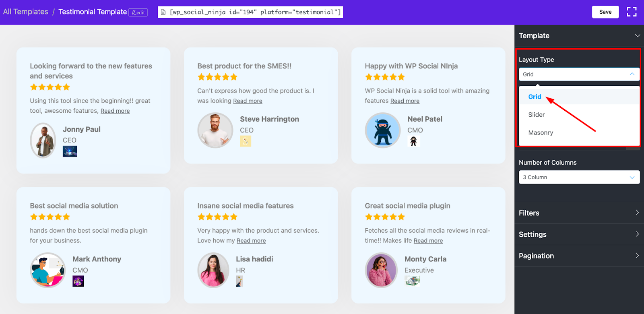Image resolution: width=644 pixels, height=314 pixels.
Task: Click Jonny Paul's company logo thumbnail
Action: point(70,151)
